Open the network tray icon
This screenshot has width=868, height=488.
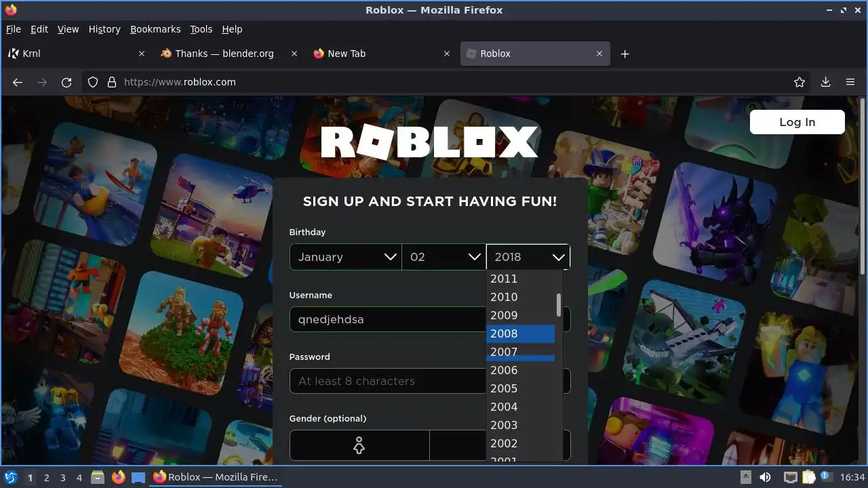(x=790, y=478)
